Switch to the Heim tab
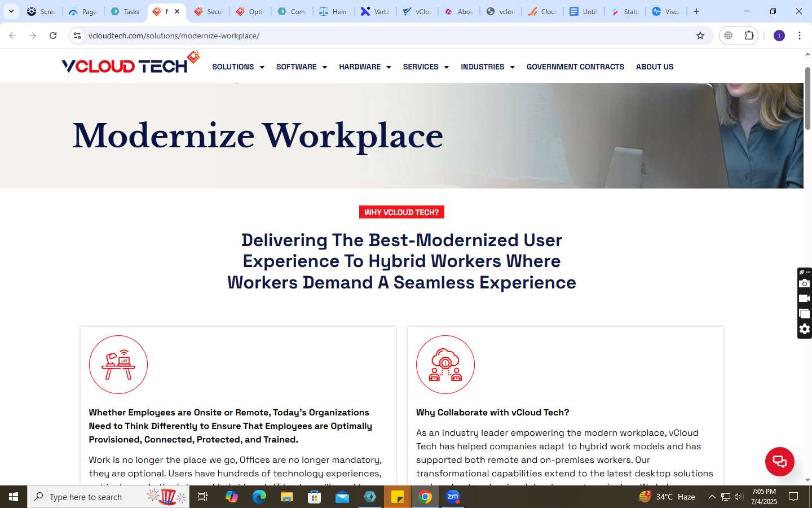This screenshot has width=812, height=508. [334, 11]
